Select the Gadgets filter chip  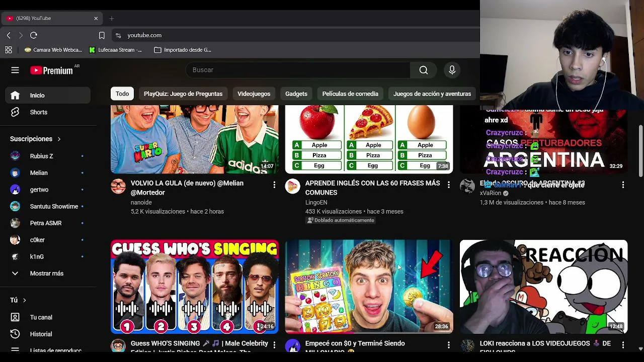click(x=296, y=94)
